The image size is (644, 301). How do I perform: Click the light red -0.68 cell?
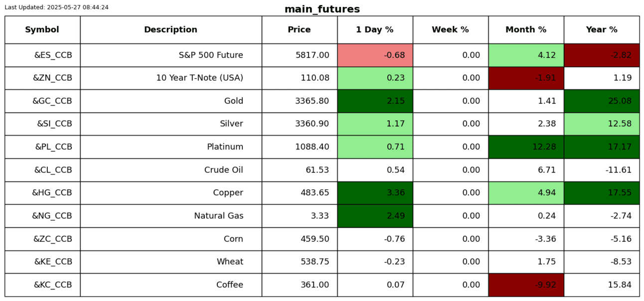click(375, 55)
